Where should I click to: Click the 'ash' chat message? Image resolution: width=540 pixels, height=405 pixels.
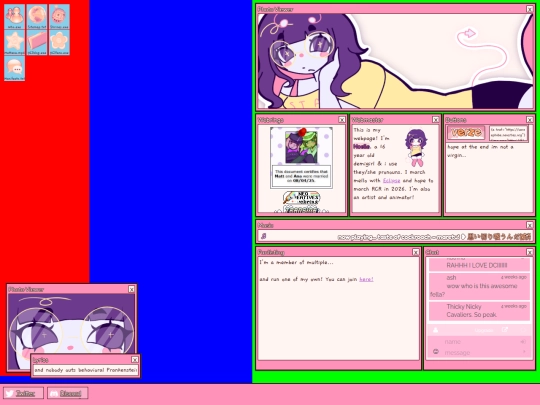point(479,286)
